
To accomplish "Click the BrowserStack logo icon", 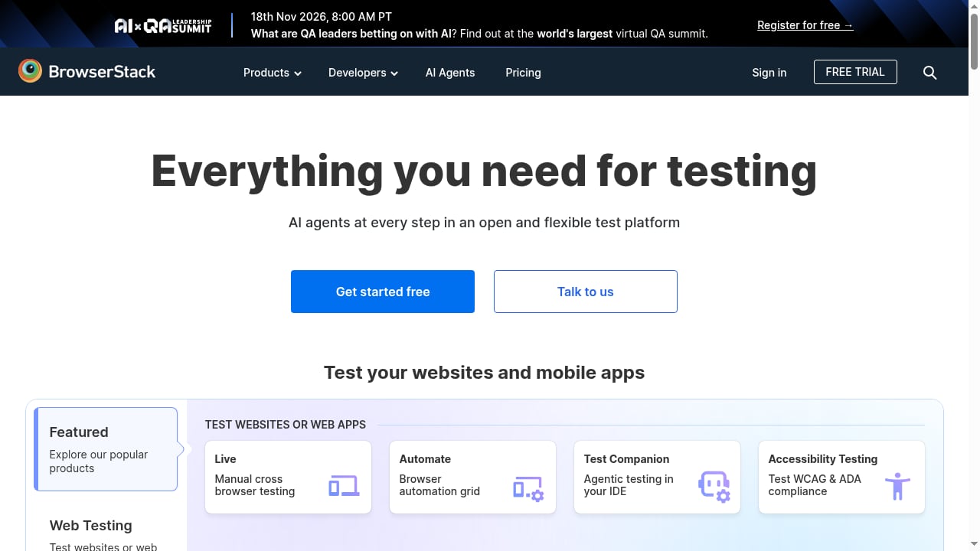I will [30, 71].
